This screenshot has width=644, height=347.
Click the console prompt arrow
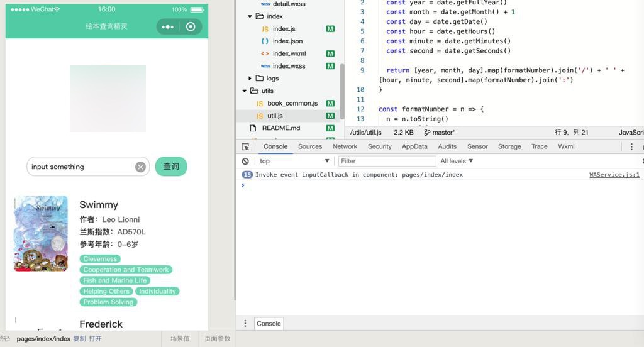(x=243, y=185)
